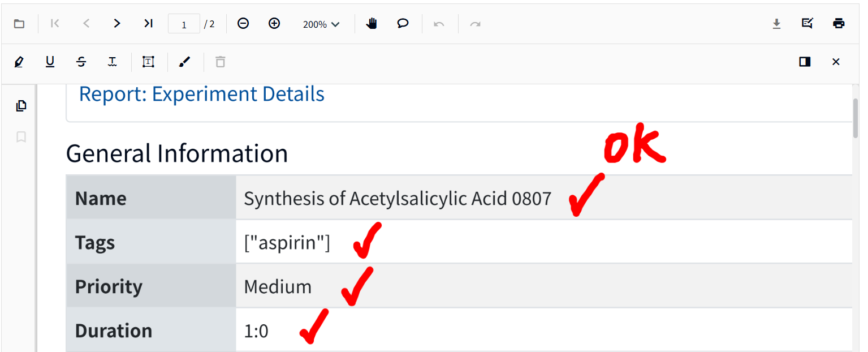The height and width of the screenshot is (352, 868).
Task: Toggle the comment side panel
Action: pos(805,62)
